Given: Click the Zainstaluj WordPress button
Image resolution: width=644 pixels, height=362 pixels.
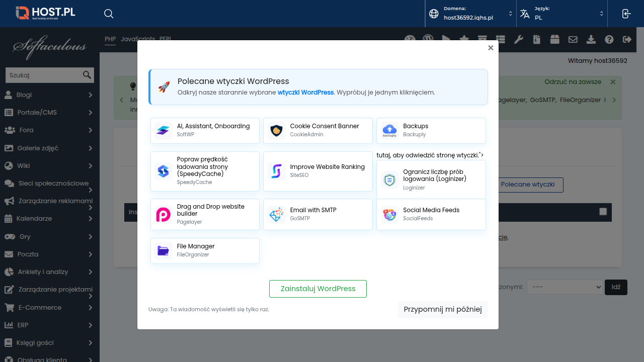Looking at the screenshot, I should pos(318,289).
